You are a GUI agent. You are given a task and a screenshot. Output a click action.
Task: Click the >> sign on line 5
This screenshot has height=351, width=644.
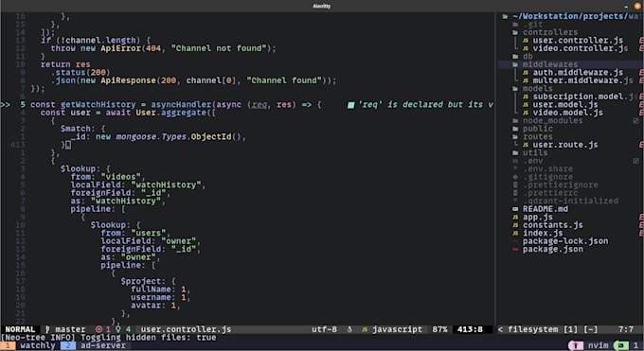[x=6, y=105]
